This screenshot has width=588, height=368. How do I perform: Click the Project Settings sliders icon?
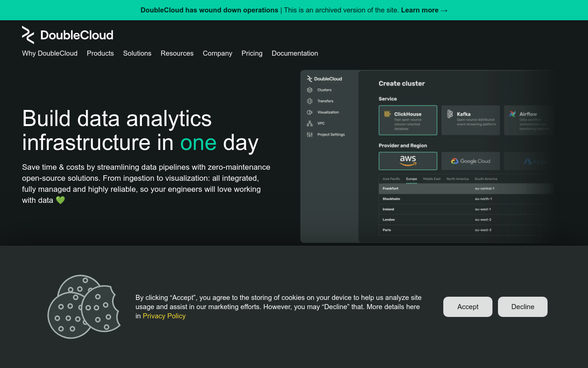[x=310, y=135]
